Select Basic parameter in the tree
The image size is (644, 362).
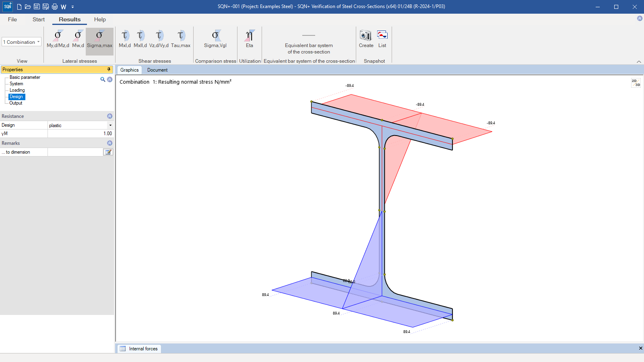(25, 77)
